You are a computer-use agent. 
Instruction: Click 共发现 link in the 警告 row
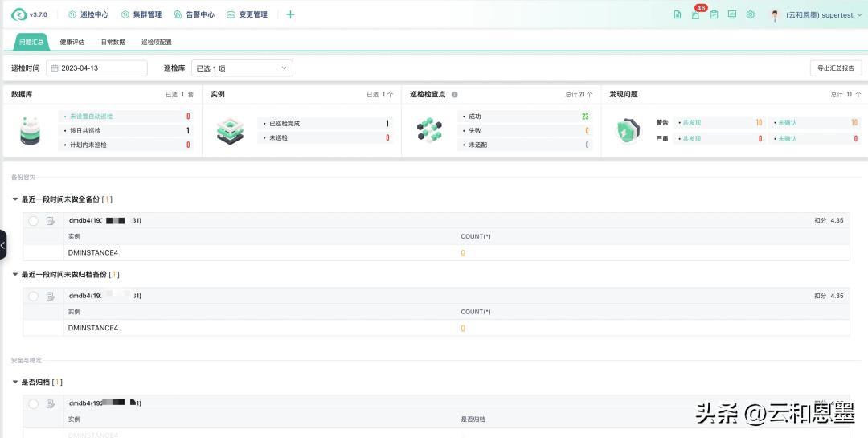click(x=692, y=123)
